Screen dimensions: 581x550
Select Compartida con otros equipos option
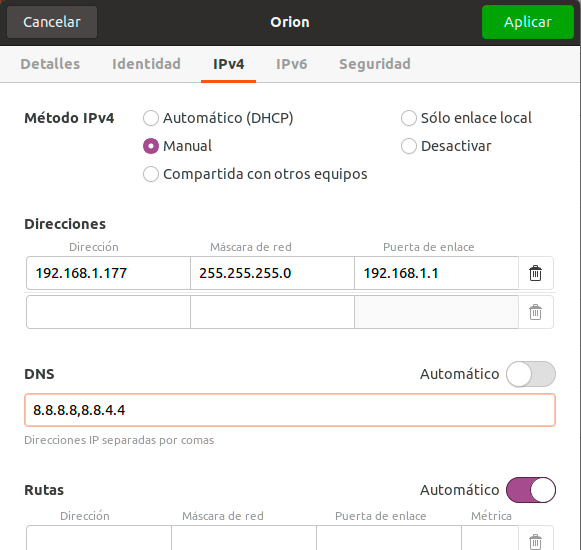pyautogui.click(x=255, y=174)
